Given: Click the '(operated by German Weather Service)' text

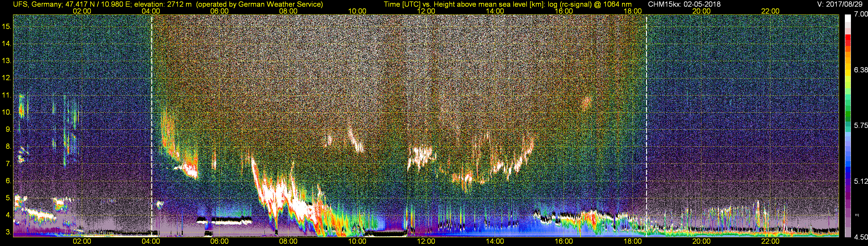Looking at the screenshot, I should pyautogui.click(x=260, y=4).
